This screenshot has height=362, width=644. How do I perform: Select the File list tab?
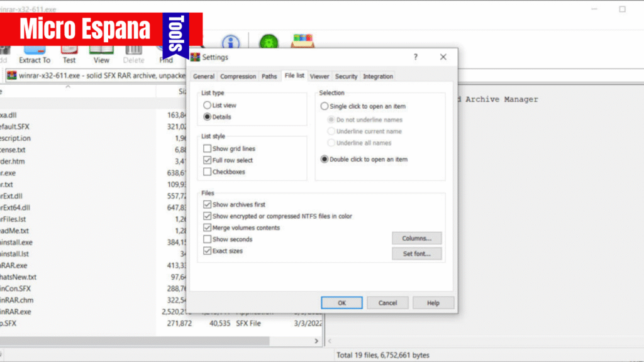tap(294, 75)
